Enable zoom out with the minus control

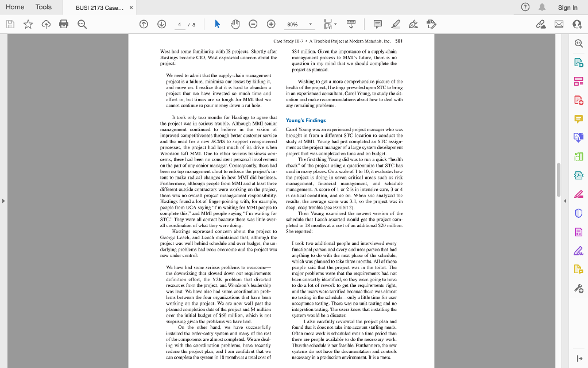pos(253,24)
